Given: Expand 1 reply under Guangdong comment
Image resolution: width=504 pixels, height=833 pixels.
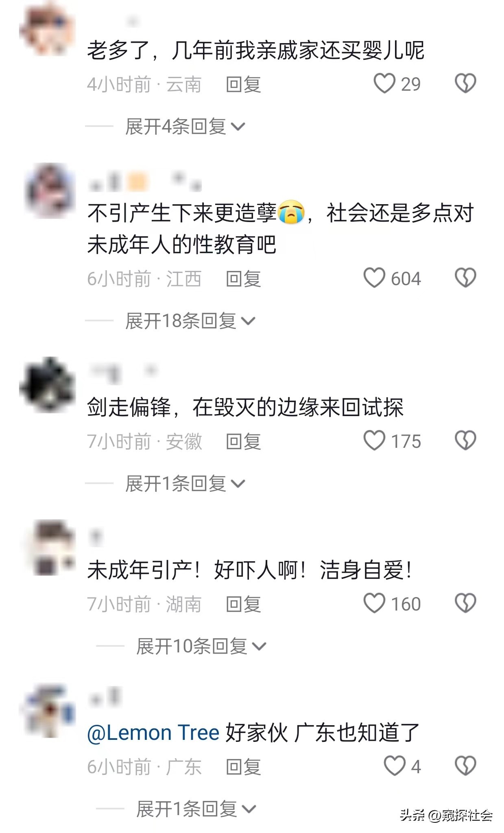Looking at the screenshot, I should [x=196, y=809].
